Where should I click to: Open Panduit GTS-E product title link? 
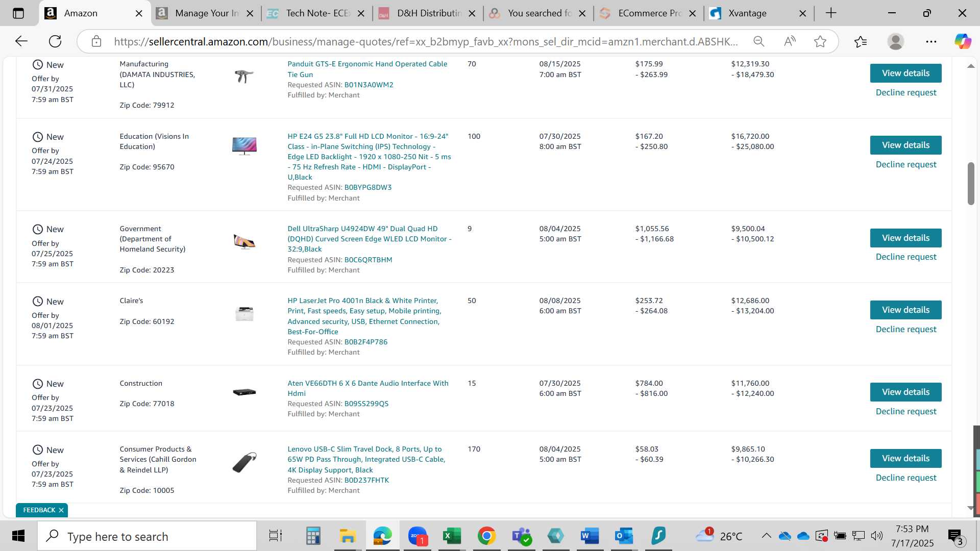(x=367, y=69)
